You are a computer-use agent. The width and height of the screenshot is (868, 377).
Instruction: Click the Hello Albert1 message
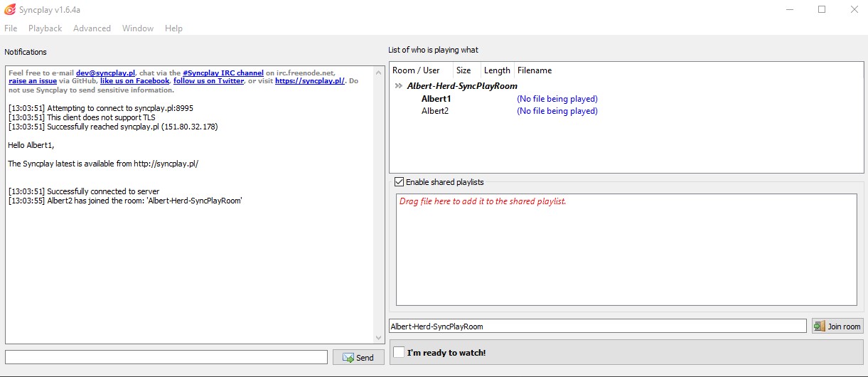point(31,145)
